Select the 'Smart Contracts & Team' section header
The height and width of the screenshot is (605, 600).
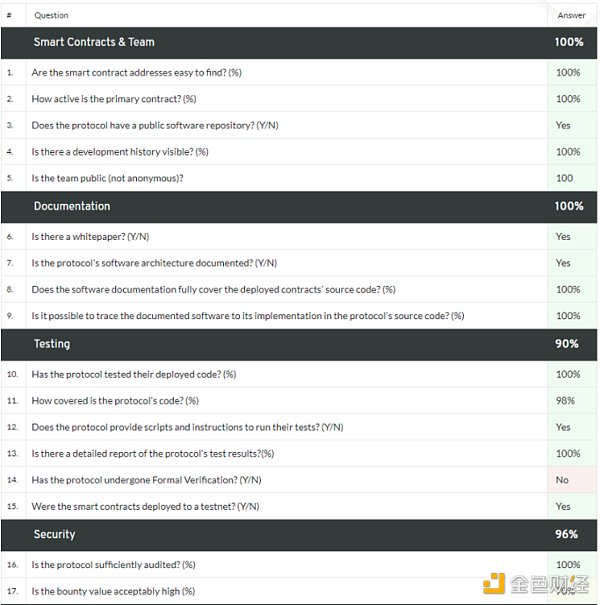94,42
